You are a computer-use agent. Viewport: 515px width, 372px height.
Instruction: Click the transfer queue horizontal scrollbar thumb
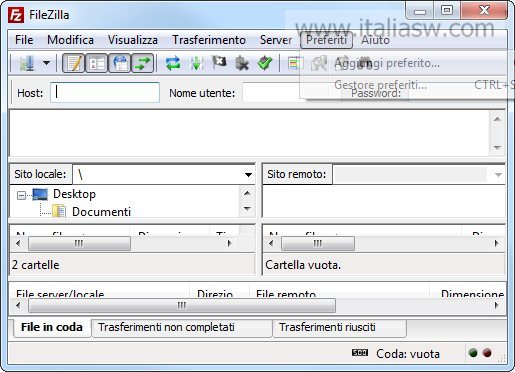coord(182,305)
